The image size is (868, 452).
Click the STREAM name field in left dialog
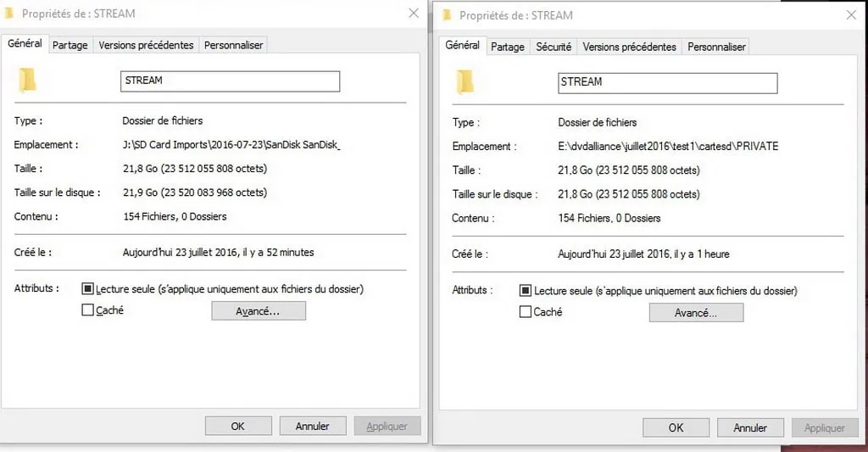tap(230, 81)
